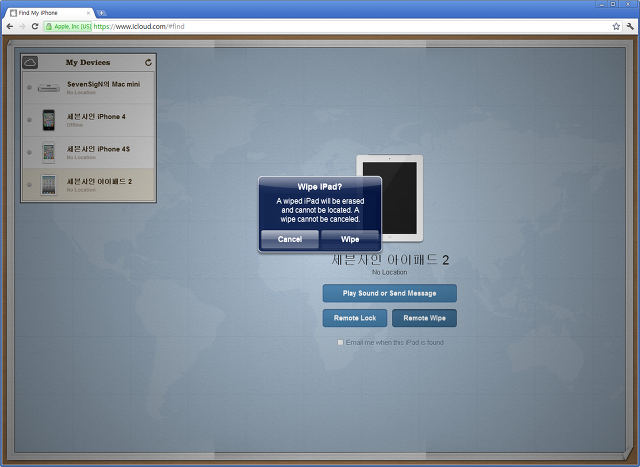640x467 pixels.
Task: Reload the browser page
Action: coord(35,27)
